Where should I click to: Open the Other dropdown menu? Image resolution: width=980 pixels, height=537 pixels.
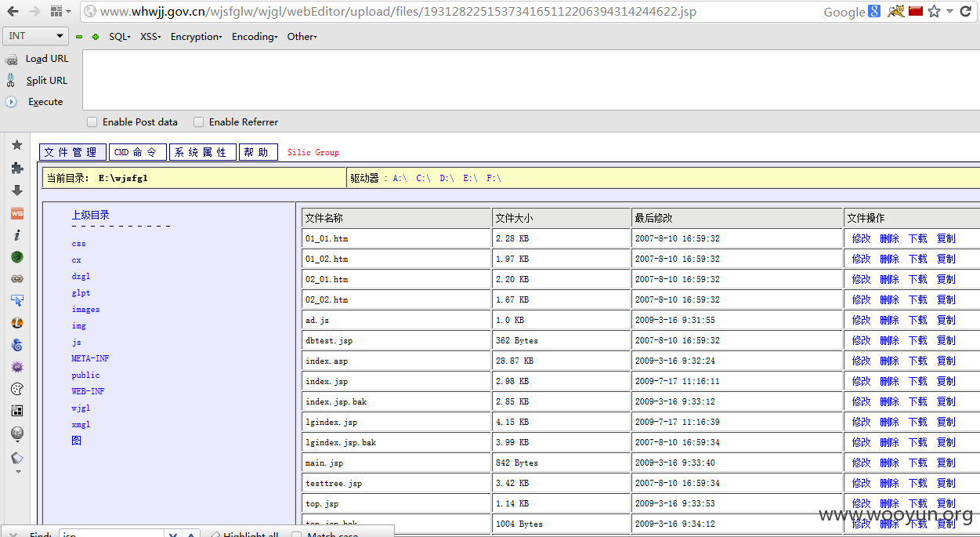tap(302, 37)
